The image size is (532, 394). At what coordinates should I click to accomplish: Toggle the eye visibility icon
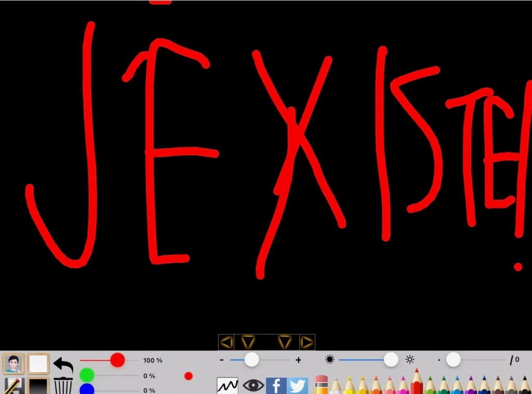pyautogui.click(x=253, y=386)
